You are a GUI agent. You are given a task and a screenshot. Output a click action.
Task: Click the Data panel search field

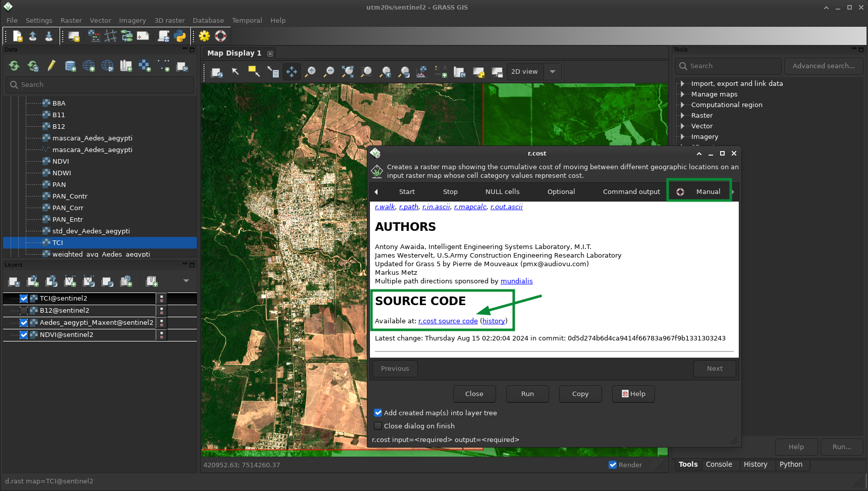[100, 85]
